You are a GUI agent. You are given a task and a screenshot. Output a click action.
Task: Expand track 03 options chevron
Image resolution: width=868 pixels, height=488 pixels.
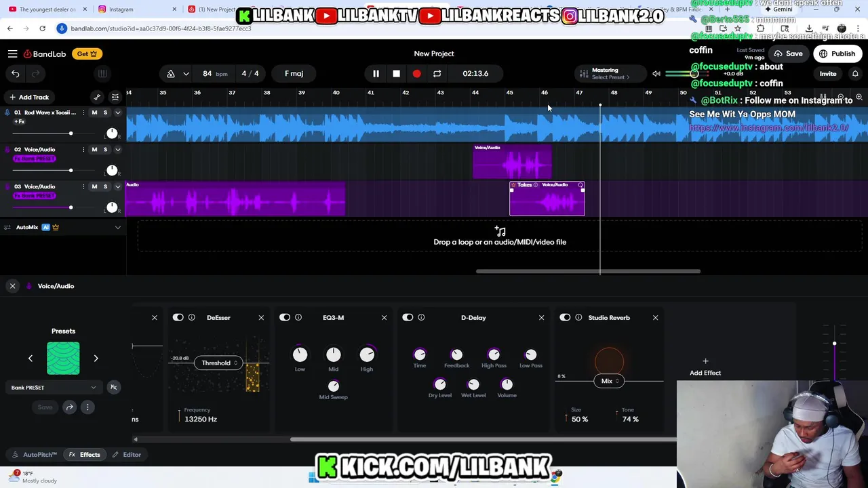[x=117, y=186]
